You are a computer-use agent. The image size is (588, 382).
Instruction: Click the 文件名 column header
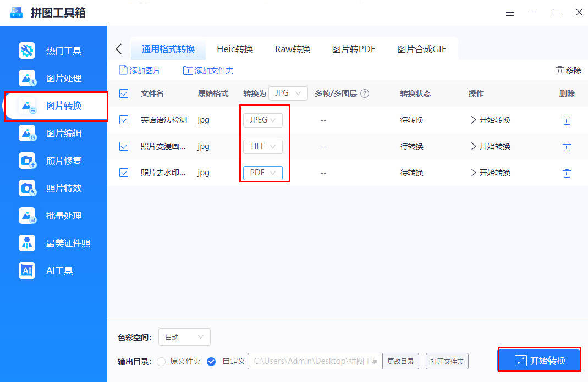(x=152, y=94)
